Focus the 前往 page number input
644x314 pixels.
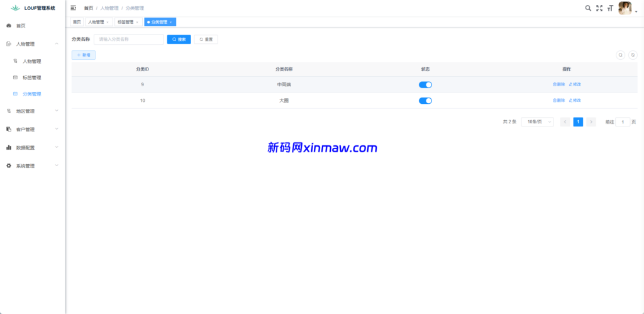coord(623,122)
